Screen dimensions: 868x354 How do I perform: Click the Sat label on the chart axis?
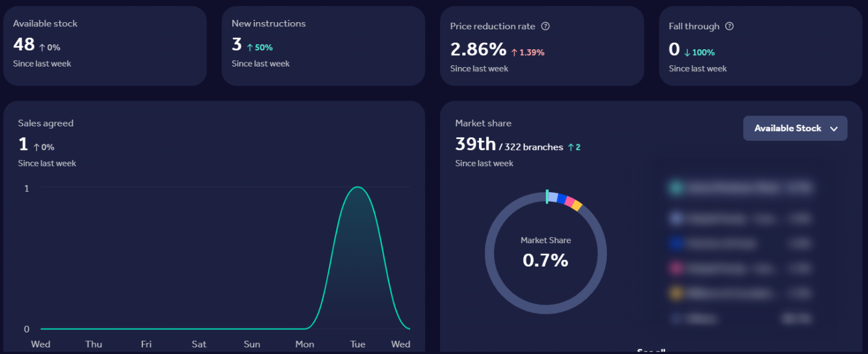[x=199, y=344]
